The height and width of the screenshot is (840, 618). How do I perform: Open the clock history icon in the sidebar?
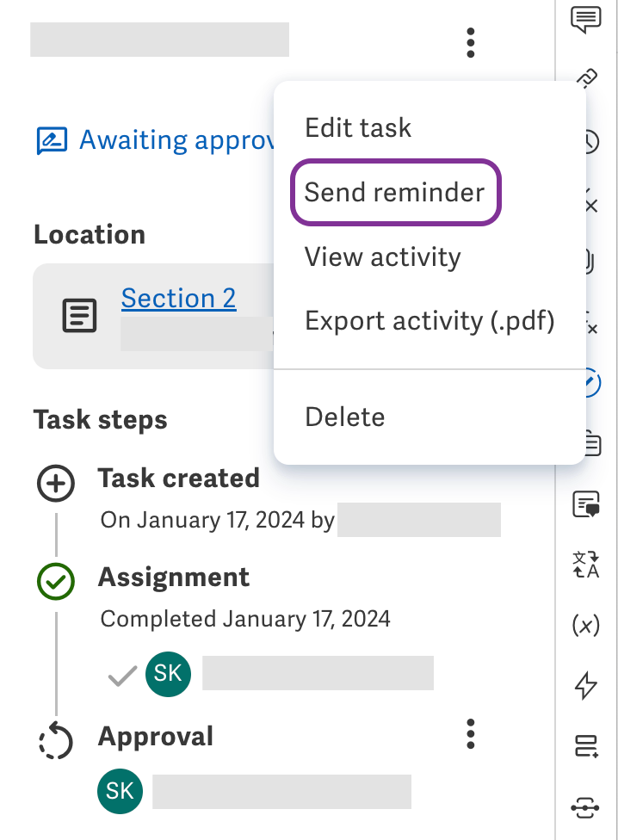click(x=592, y=141)
